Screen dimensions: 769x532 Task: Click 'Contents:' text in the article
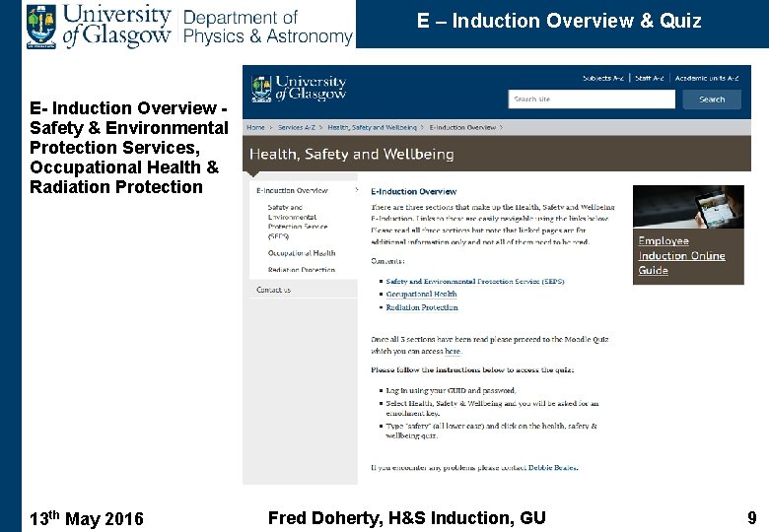point(387,261)
